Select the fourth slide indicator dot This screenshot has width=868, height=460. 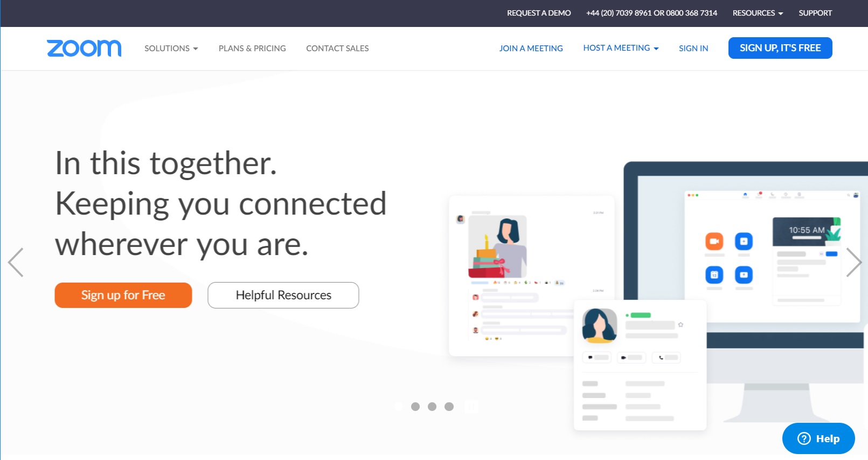(449, 407)
